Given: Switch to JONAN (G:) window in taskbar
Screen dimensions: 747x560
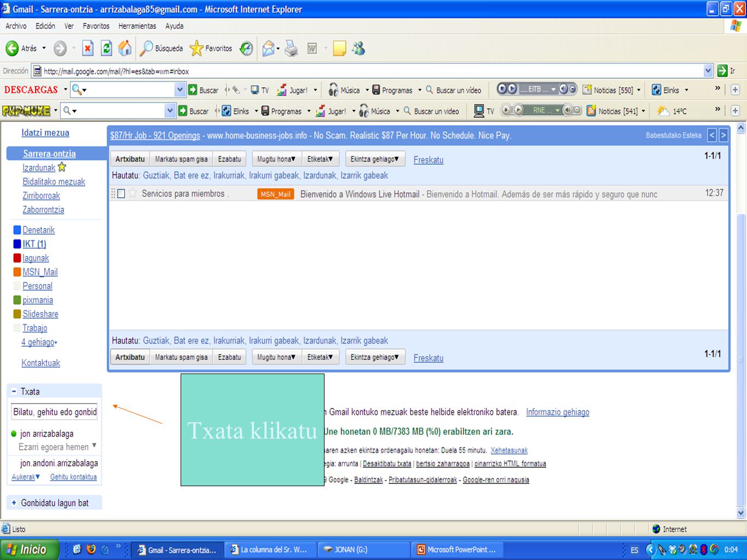Looking at the screenshot, I should tap(364, 550).
